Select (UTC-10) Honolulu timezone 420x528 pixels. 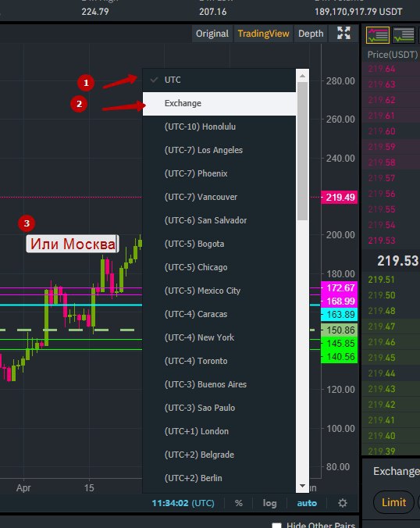point(219,127)
